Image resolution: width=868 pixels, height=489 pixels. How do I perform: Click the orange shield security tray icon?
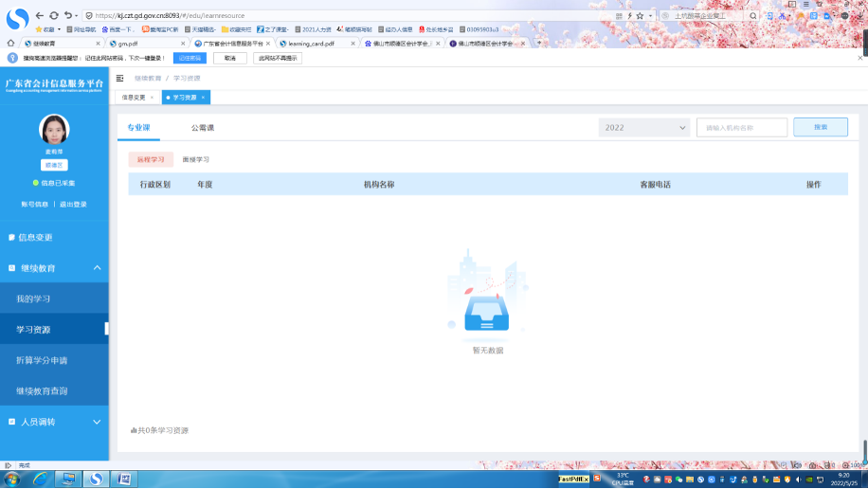tap(787, 480)
